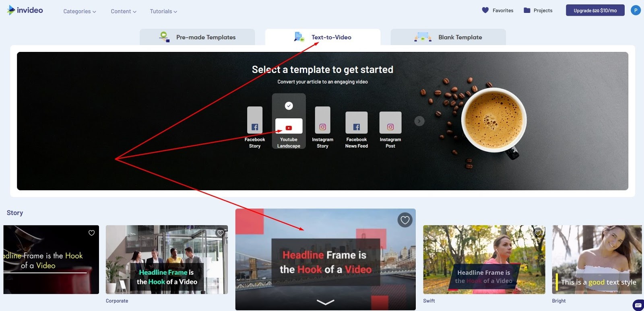Select the Instagram Post format icon
Image resolution: width=644 pixels, height=311 pixels.
390,123
